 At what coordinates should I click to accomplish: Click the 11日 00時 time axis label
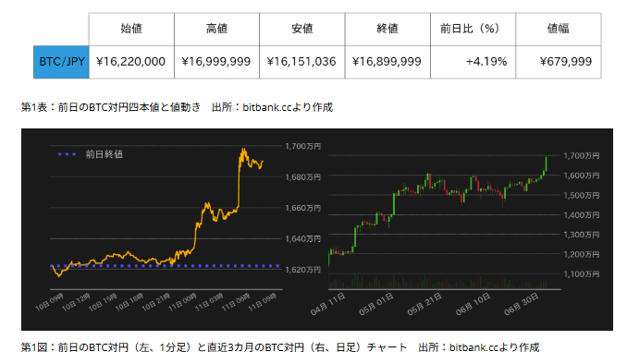(x=183, y=302)
